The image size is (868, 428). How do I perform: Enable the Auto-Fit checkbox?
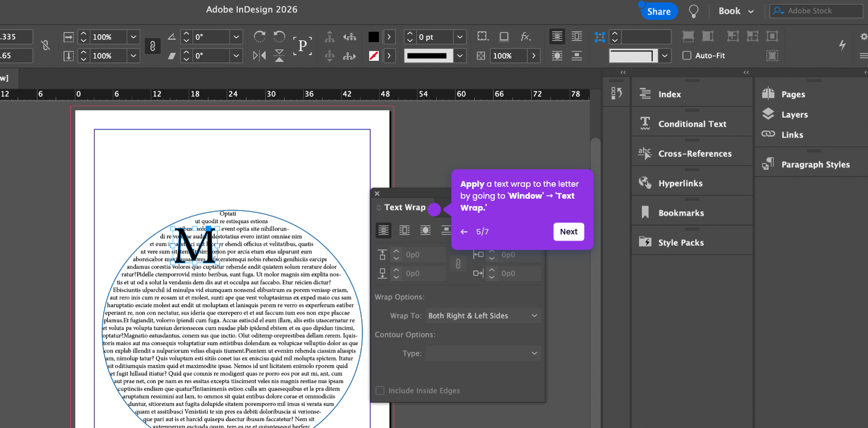click(687, 56)
